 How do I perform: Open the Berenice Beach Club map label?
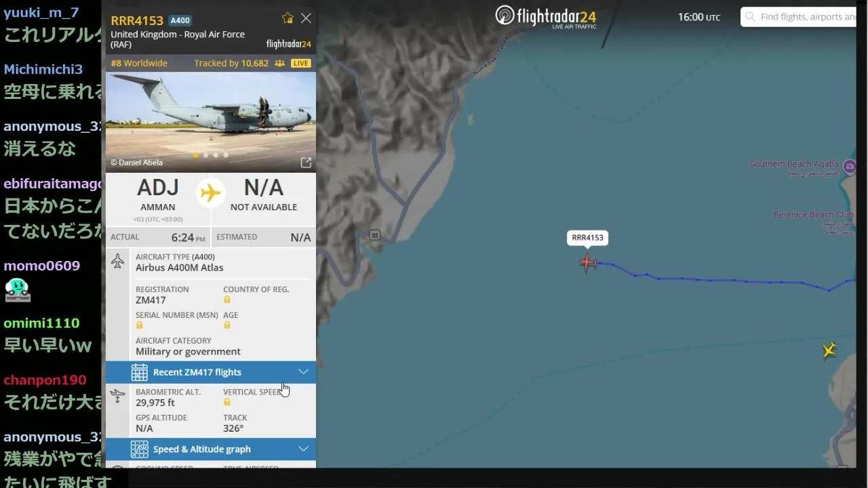coord(813,215)
